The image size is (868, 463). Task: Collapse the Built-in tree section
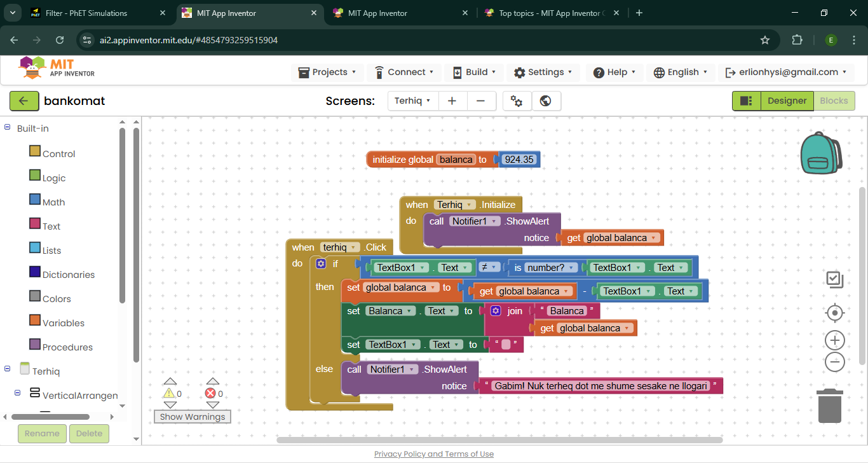pyautogui.click(x=8, y=128)
